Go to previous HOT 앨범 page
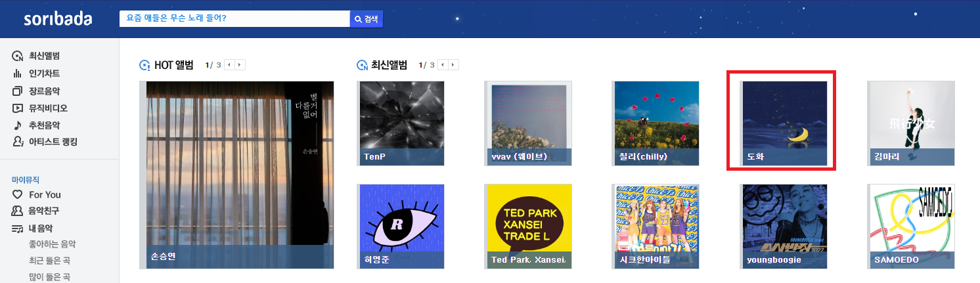The height and width of the screenshot is (283, 980). click(x=229, y=64)
